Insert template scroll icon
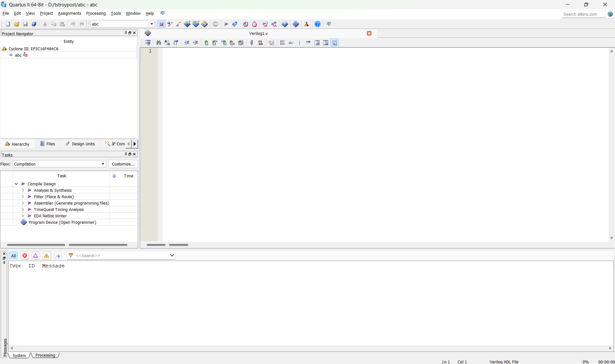The height and width of the screenshot is (364, 615). coord(261,43)
